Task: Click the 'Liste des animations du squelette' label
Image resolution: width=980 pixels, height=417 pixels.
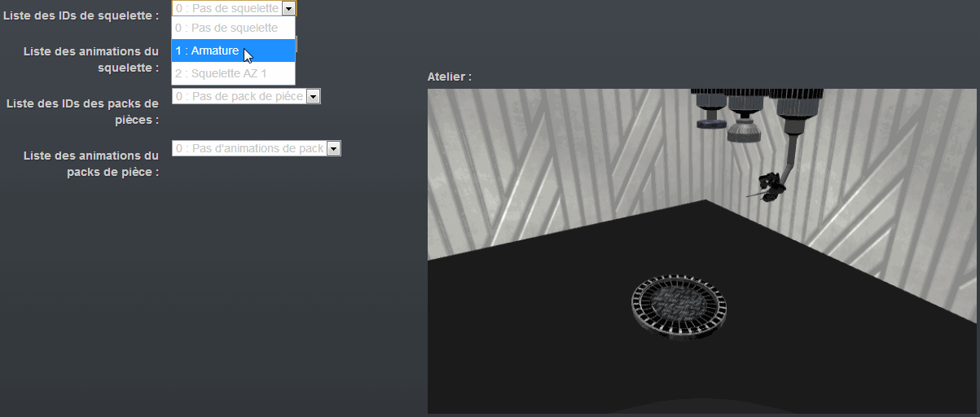Action: (x=91, y=59)
